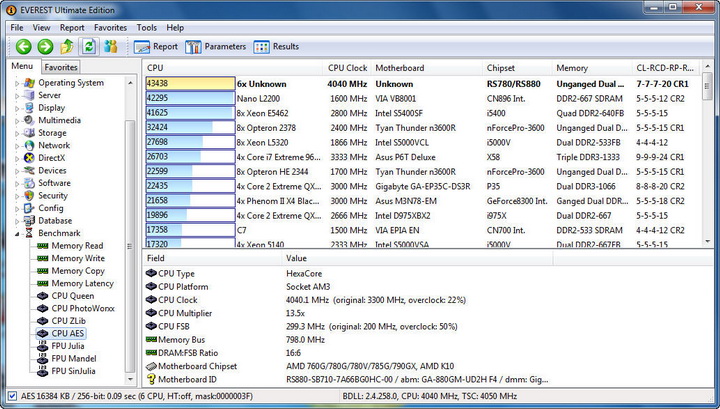Viewport: 720px width, 409px height.
Task: Select the CPU Queen benchmark
Action: [x=73, y=296]
